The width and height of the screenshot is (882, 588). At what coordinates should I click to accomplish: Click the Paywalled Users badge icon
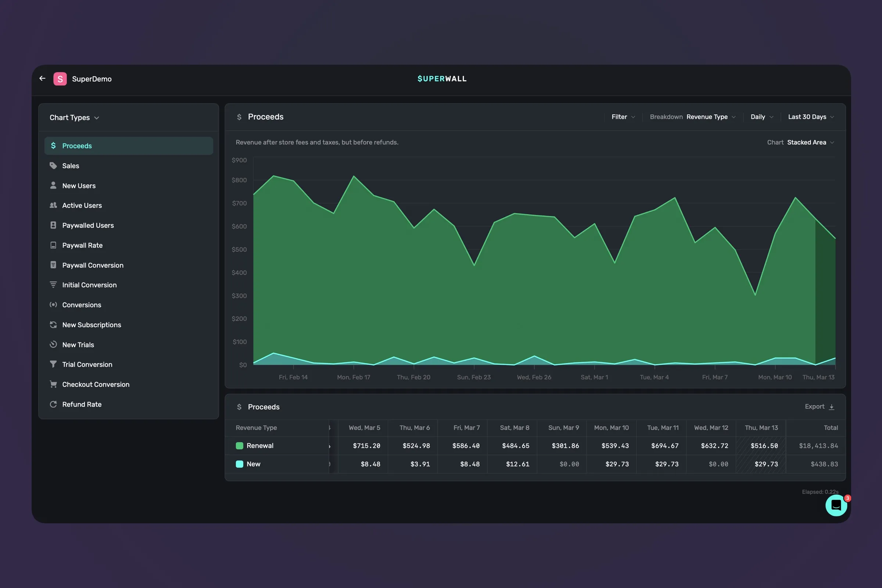(53, 225)
